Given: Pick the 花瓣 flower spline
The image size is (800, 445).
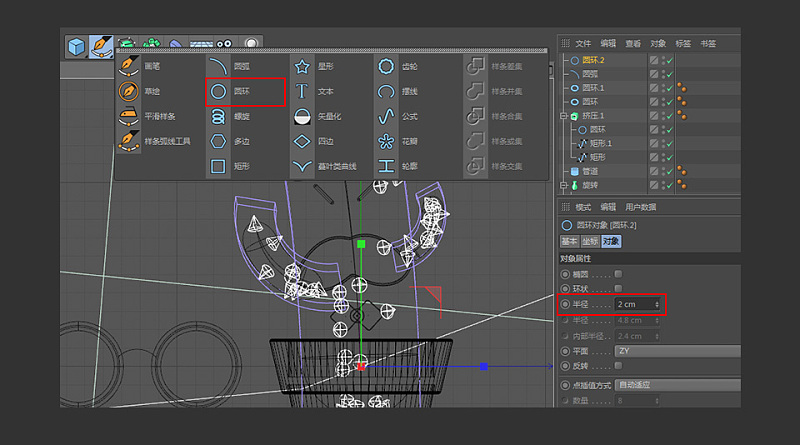Looking at the screenshot, I should (x=409, y=141).
